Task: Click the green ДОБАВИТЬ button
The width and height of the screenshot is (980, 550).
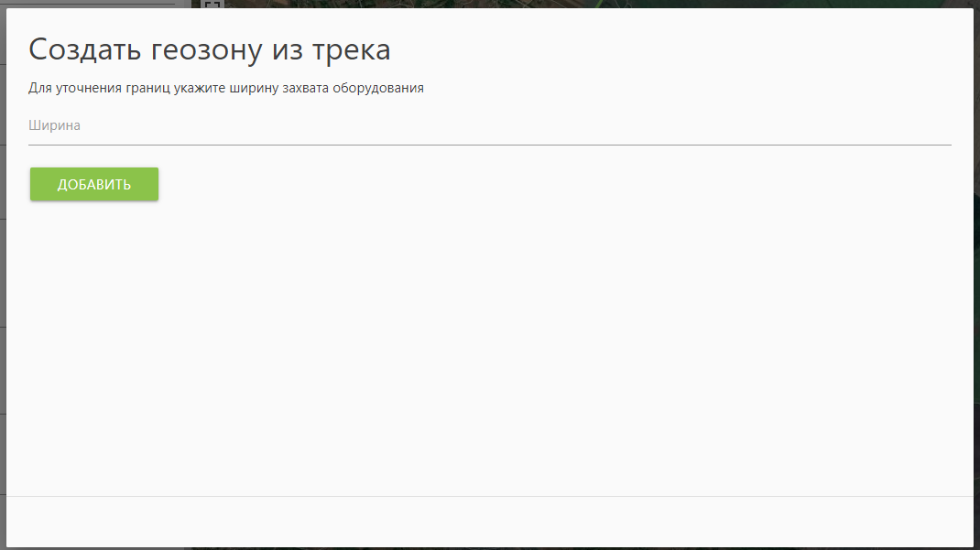Action: click(94, 184)
